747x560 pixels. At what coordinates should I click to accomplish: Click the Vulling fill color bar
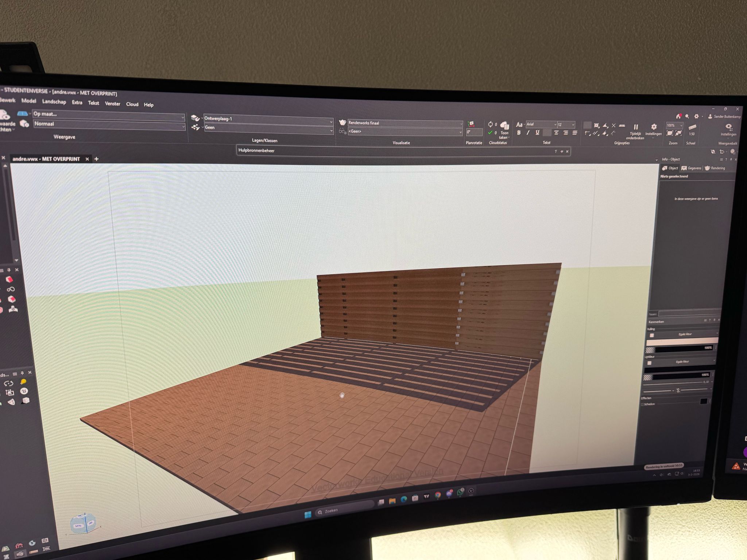(682, 341)
